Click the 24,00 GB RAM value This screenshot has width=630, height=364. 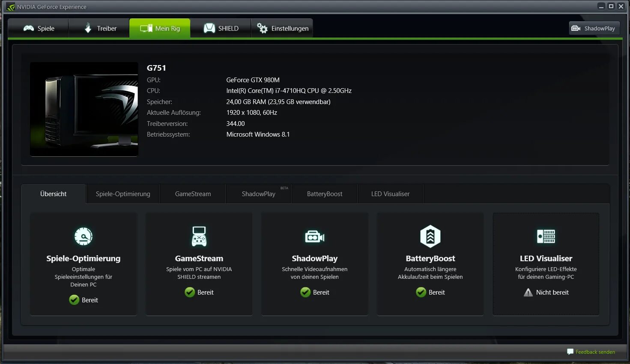[278, 102]
